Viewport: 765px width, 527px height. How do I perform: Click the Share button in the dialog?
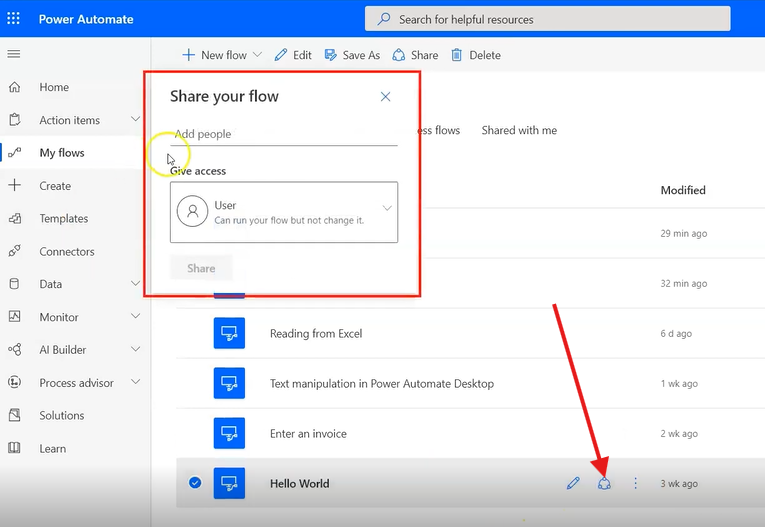click(x=201, y=268)
